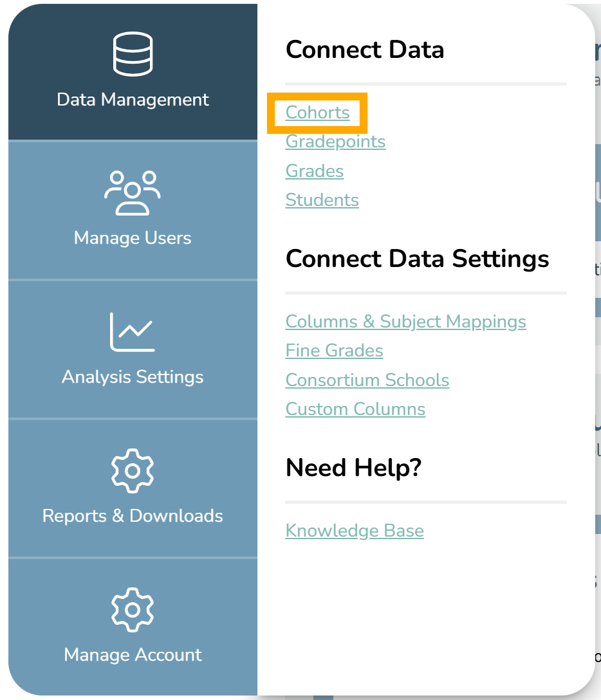The width and height of the screenshot is (601, 700).
Task: Click the Analysis Settings chart icon
Action: tap(133, 332)
